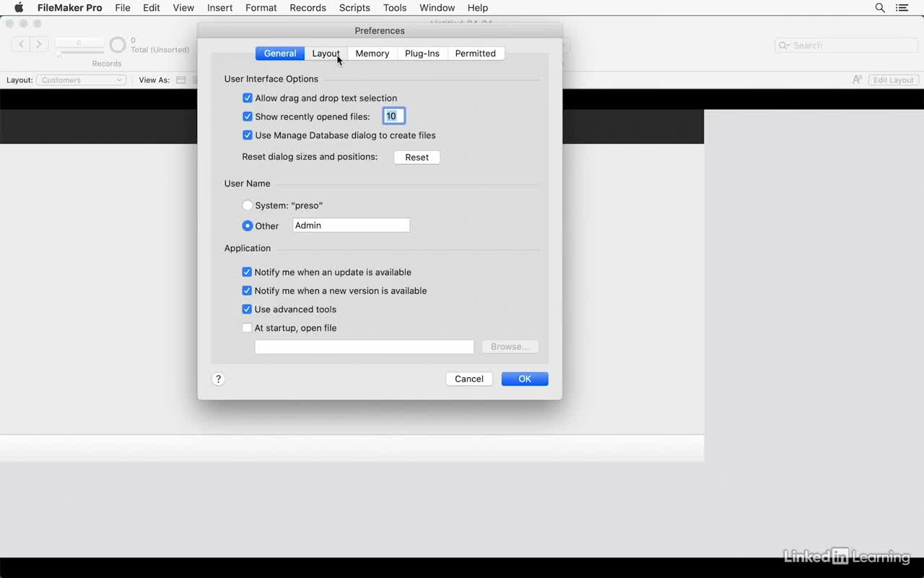Screen dimensions: 924x578
Task: Open the Apple menu
Action: (19, 8)
